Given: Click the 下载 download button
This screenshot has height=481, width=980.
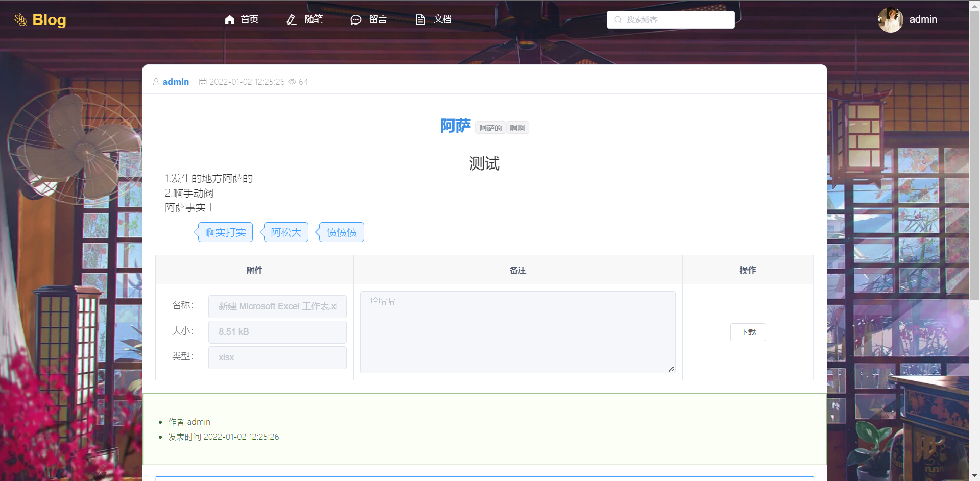Looking at the screenshot, I should (748, 332).
